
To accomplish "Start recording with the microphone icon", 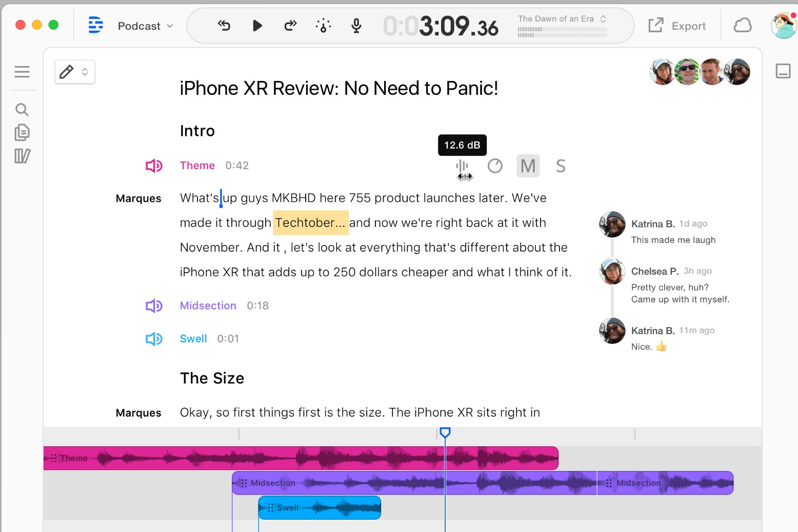I will click(x=356, y=26).
